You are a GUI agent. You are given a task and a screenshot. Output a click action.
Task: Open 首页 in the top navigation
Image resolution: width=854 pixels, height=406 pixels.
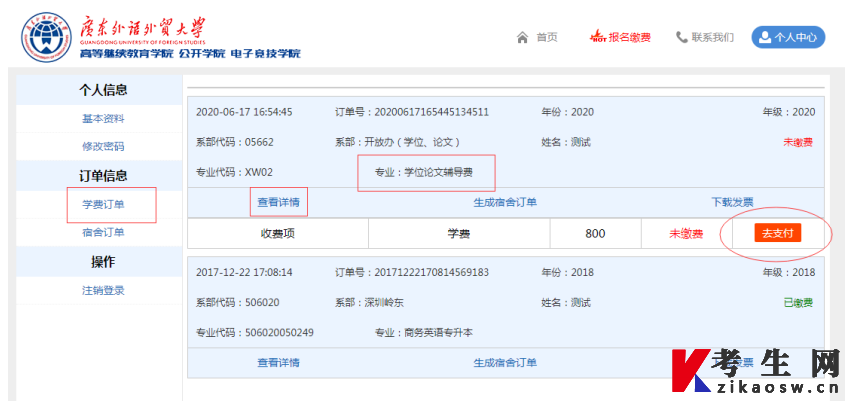coord(547,38)
